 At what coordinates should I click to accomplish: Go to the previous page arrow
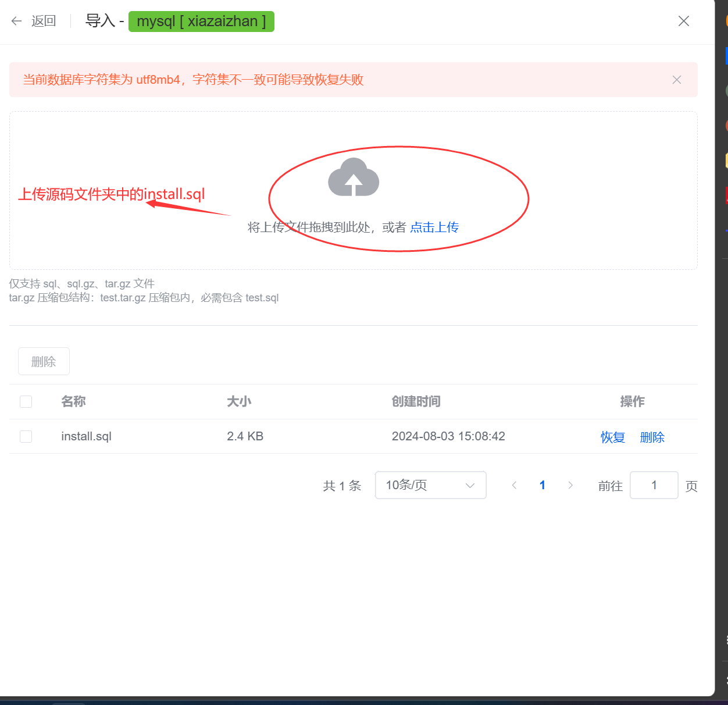click(514, 485)
